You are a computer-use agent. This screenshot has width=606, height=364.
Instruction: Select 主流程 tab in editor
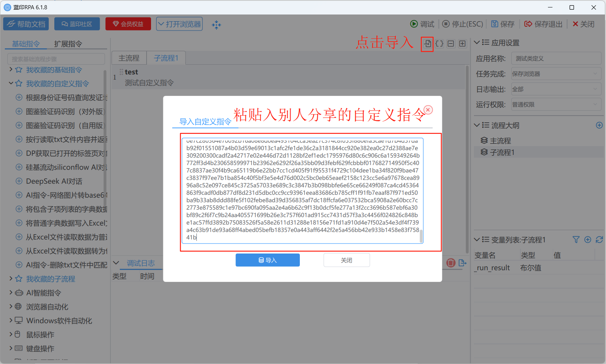coord(129,58)
